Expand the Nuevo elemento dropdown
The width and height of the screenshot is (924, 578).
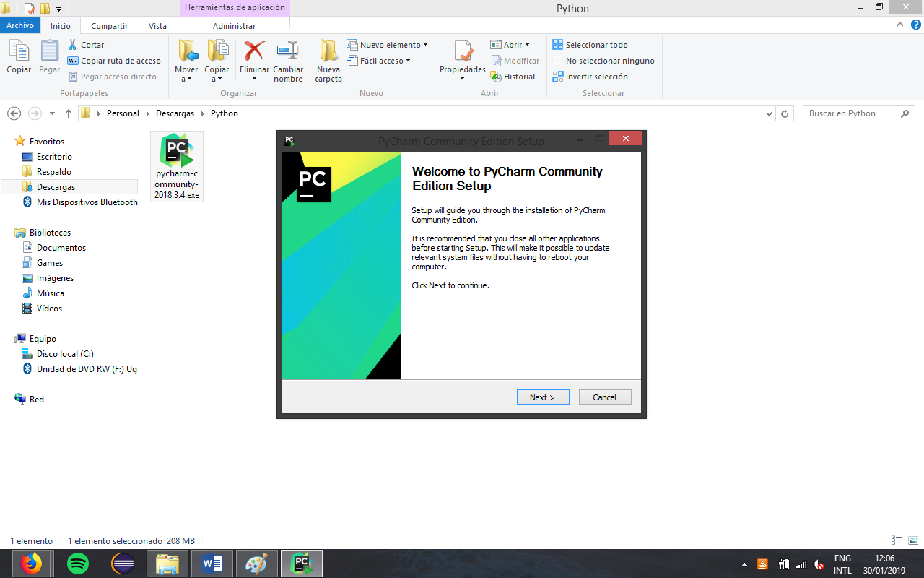coord(425,45)
